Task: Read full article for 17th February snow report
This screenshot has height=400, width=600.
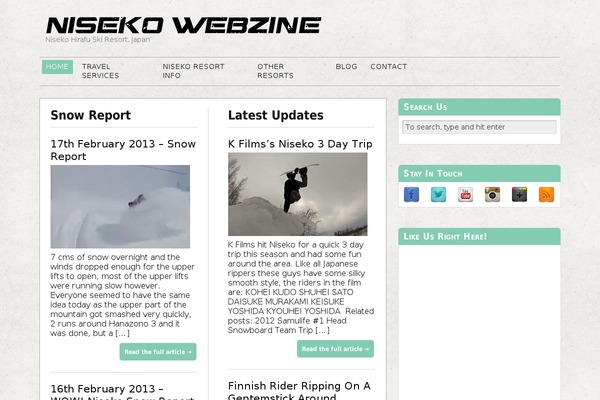Action: pyautogui.click(x=158, y=352)
